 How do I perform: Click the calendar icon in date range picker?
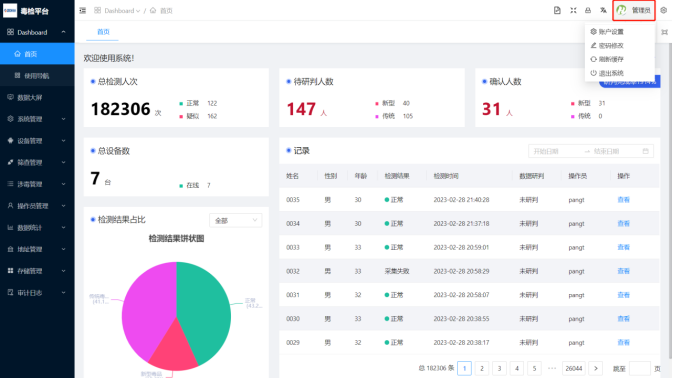click(646, 151)
